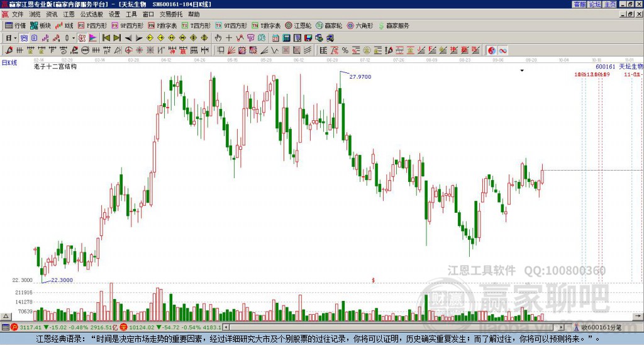Click the 22.3000 low price label
This screenshot has height=345, width=644.
(62, 280)
